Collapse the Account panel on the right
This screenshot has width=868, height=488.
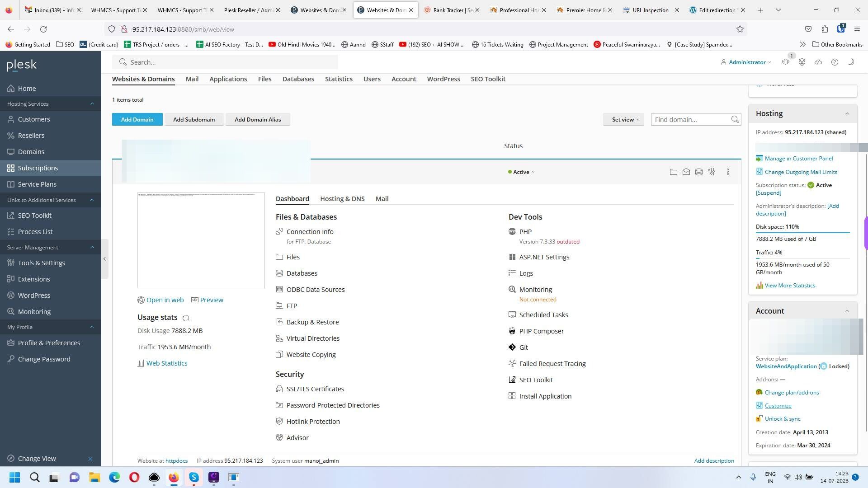pyautogui.click(x=847, y=311)
